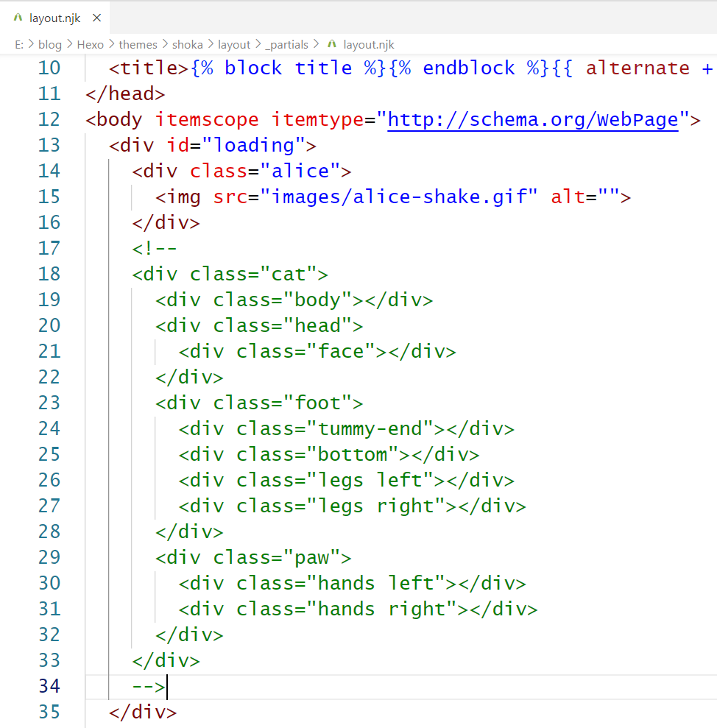Screen dimensions: 717x728
Task: Click the layout.njk breadcrumb file name
Action: [x=369, y=44]
